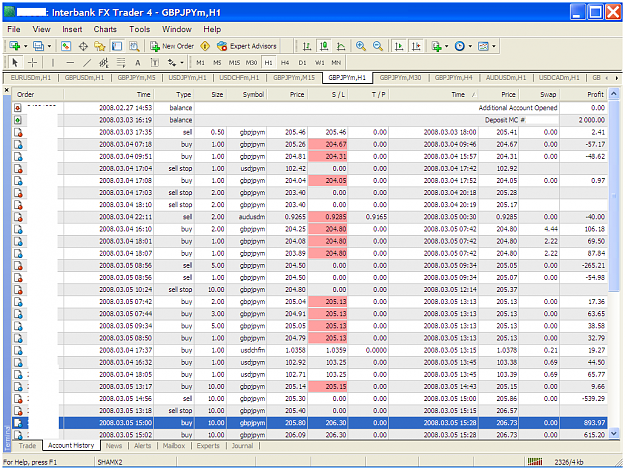Close the Terminal panel with X
This screenshot has width=625, height=470.
coord(6,90)
